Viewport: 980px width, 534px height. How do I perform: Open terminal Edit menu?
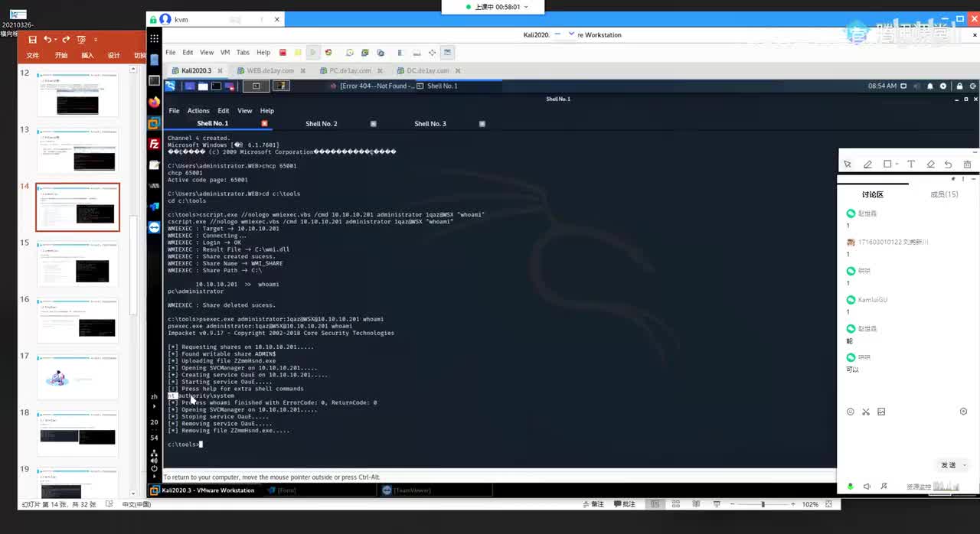click(x=223, y=111)
